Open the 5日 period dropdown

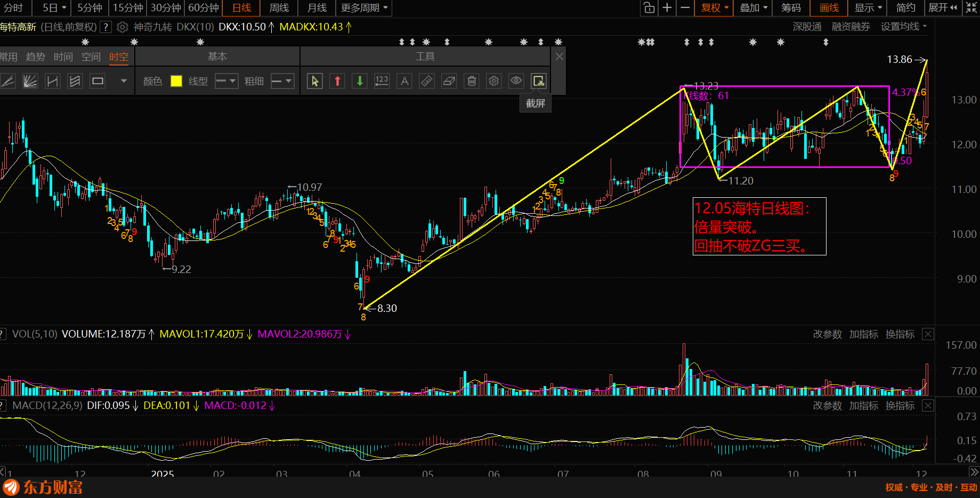click(x=54, y=8)
